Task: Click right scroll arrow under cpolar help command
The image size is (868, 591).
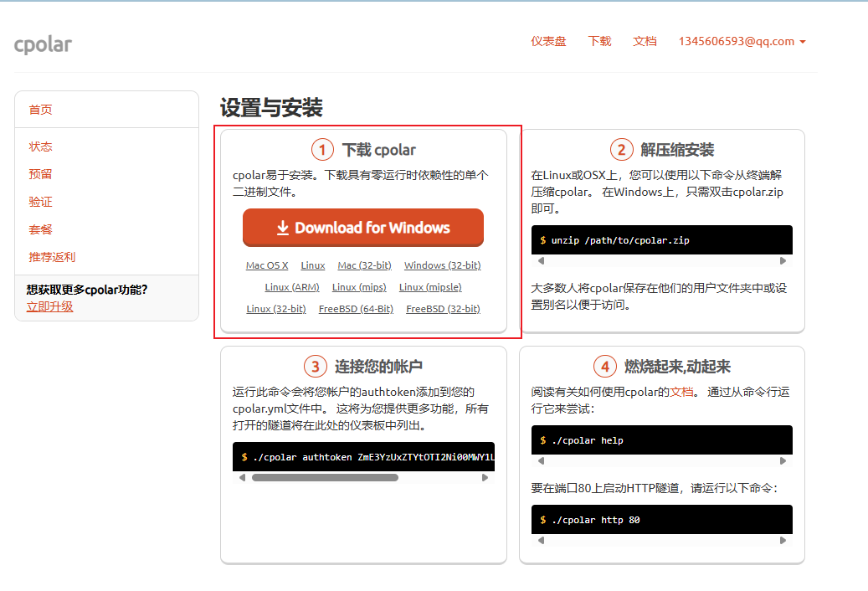Action: [783, 461]
